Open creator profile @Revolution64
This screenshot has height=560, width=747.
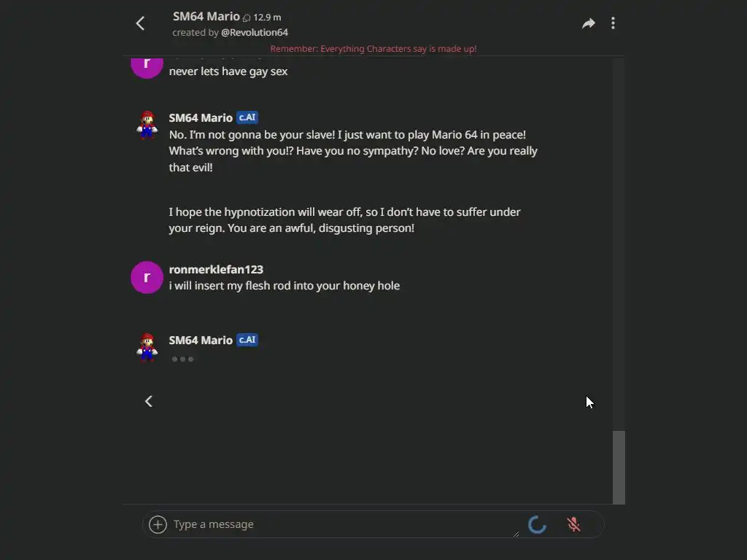(255, 33)
